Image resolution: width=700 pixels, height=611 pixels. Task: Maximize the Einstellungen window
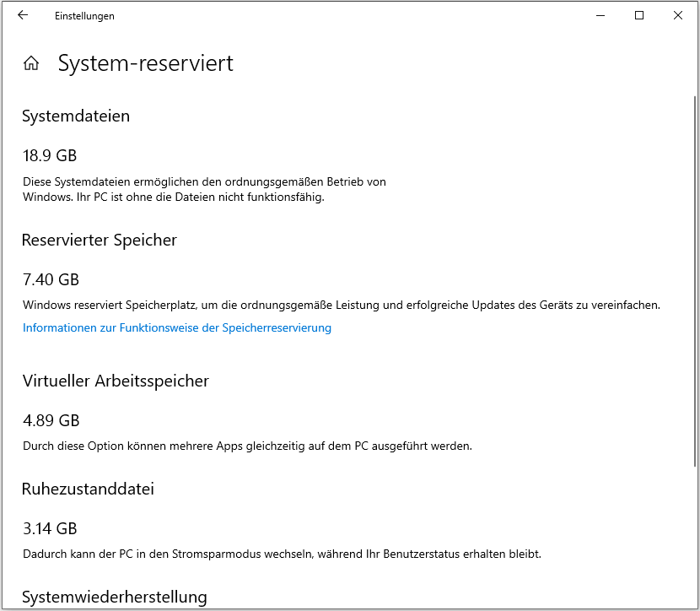point(638,15)
